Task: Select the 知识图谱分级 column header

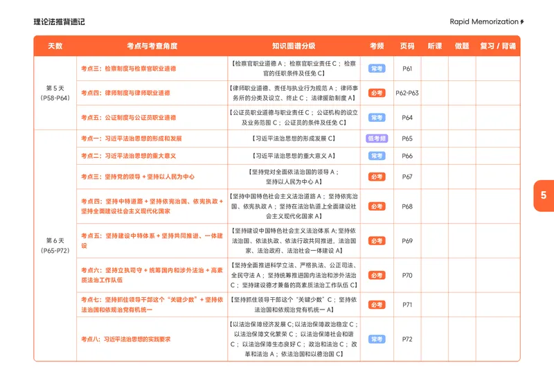Action: 294,46
